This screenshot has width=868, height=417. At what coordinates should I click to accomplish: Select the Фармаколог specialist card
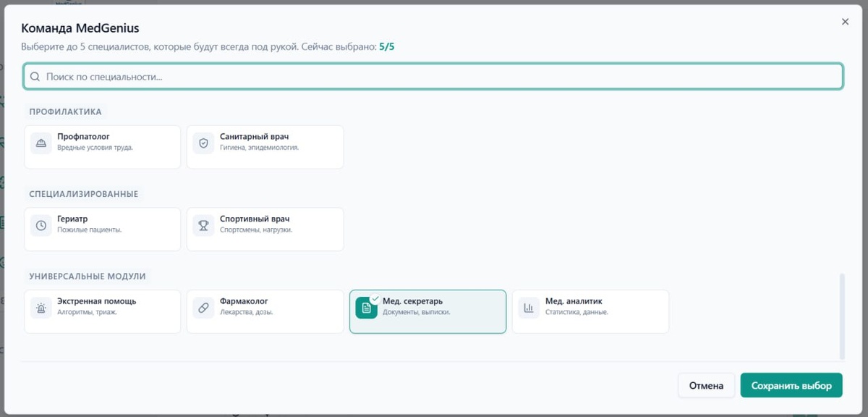[x=265, y=311]
